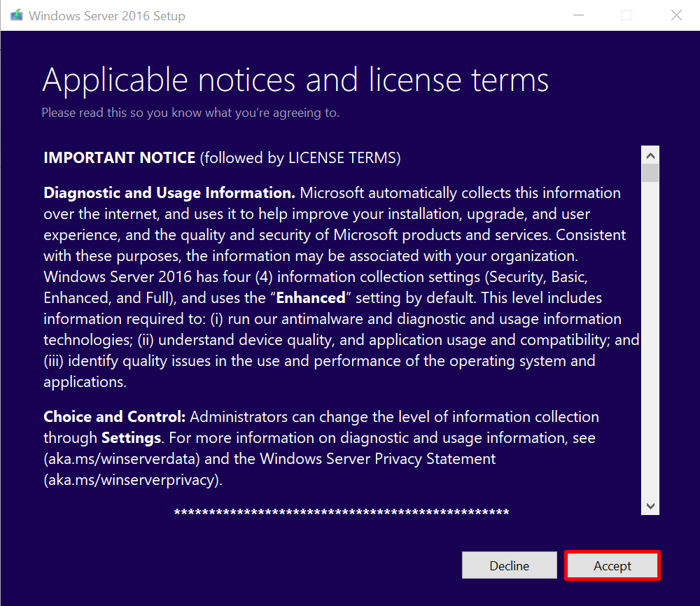This screenshot has height=606, width=700.
Task: Close the Windows Server 2016 Setup window
Action: coord(676,15)
